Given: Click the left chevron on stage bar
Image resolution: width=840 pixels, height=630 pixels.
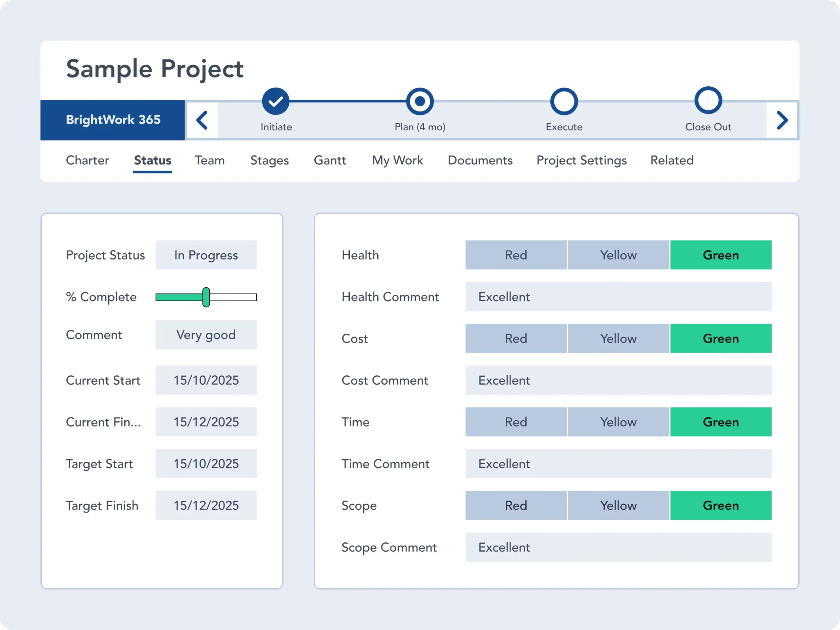Looking at the screenshot, I should pyautogui.click(x=202, y=120).
